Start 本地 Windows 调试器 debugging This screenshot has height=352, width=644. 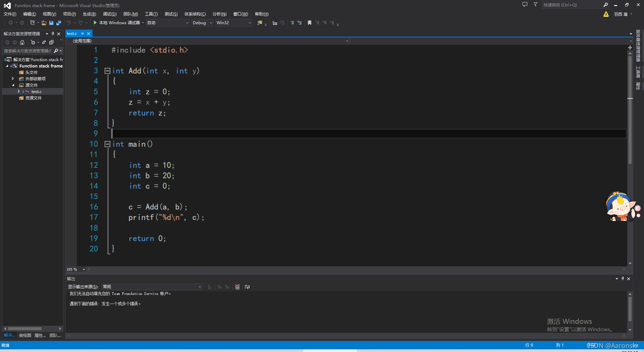point(117,23)
